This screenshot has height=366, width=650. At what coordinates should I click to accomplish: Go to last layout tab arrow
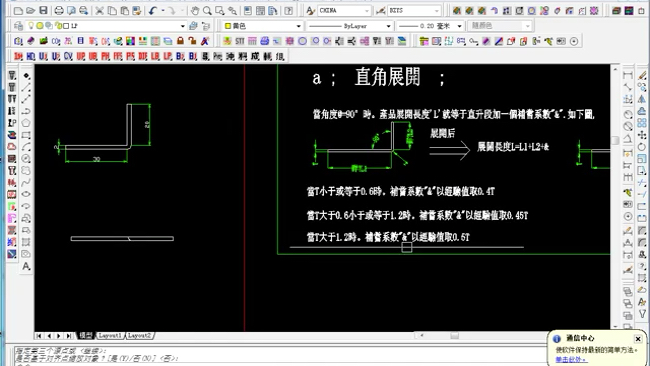click(69, 336)
